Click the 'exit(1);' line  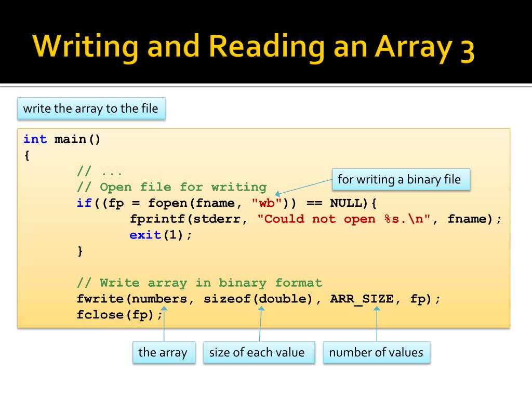161,235
